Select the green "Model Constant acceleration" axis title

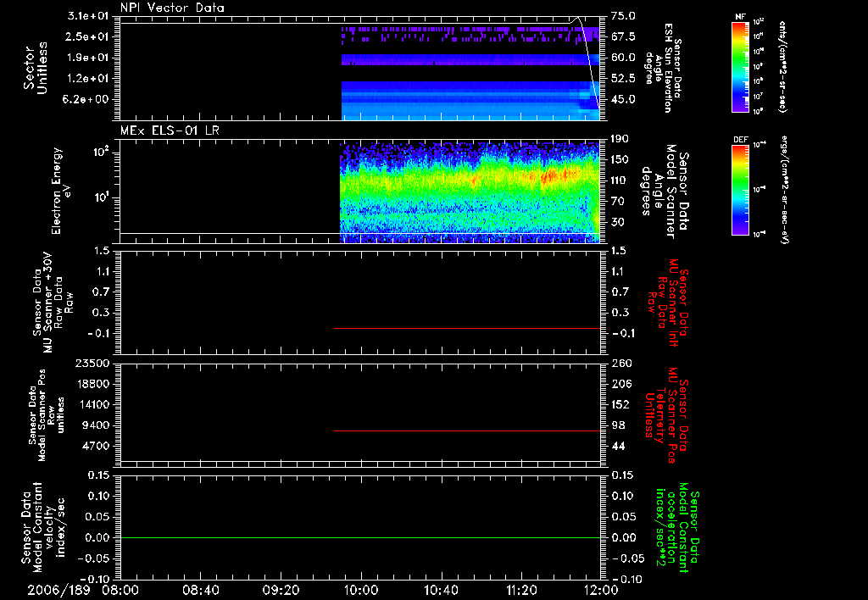click(x=677, y=528)
